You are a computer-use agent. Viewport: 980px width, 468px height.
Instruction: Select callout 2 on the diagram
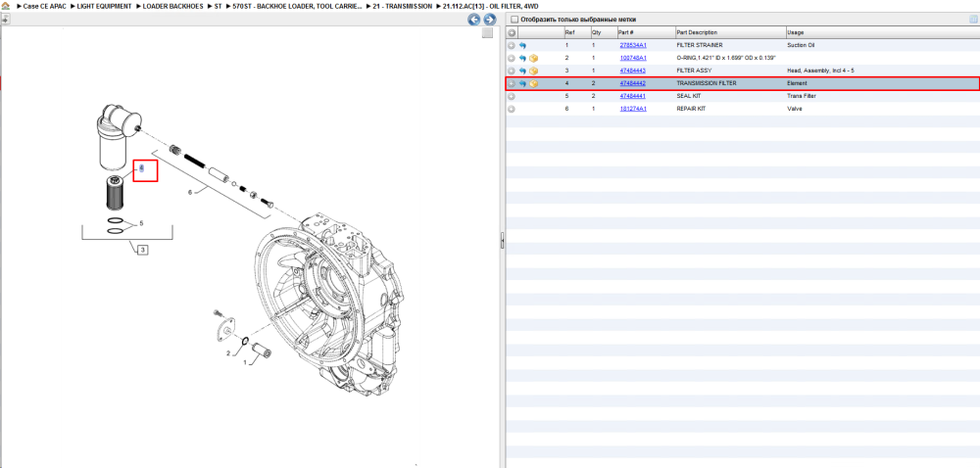(228, 353)
